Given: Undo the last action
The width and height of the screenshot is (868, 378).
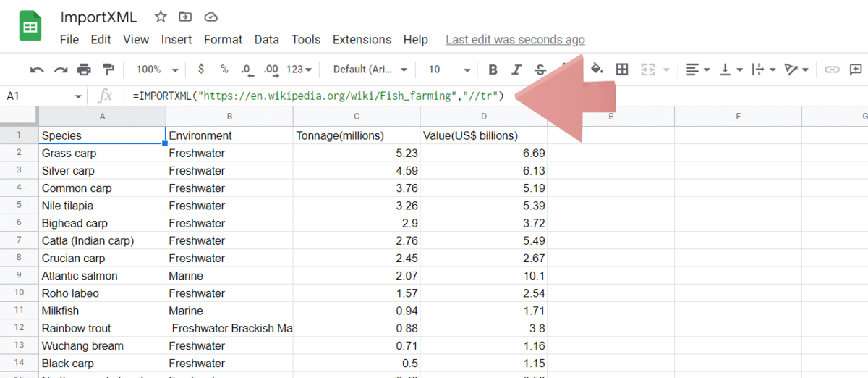Looking at the screenshot, I should click(37, 70).
